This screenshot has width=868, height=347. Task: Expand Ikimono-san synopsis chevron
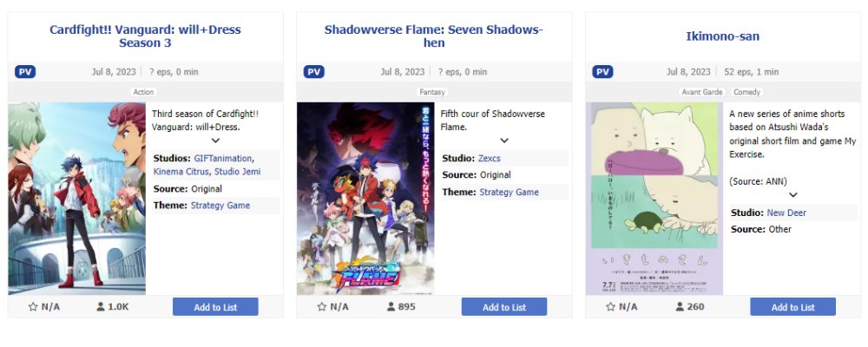coord(792,195)
